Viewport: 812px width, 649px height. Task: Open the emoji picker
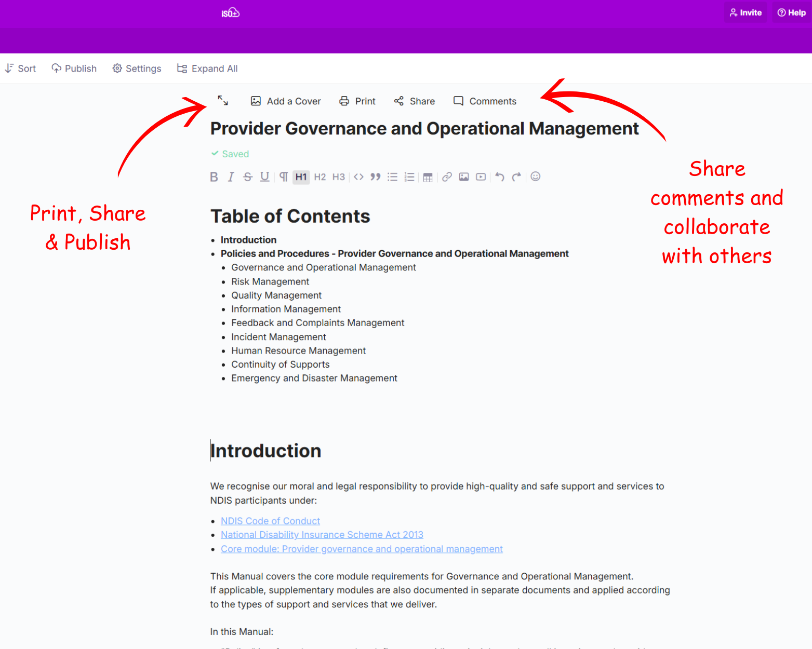pyautogui.click(x=536, y=177)
